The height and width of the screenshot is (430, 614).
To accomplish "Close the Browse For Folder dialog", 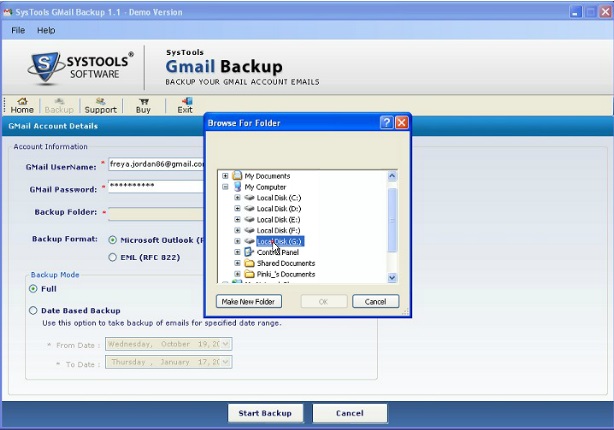I will click(x=401, y=123).
